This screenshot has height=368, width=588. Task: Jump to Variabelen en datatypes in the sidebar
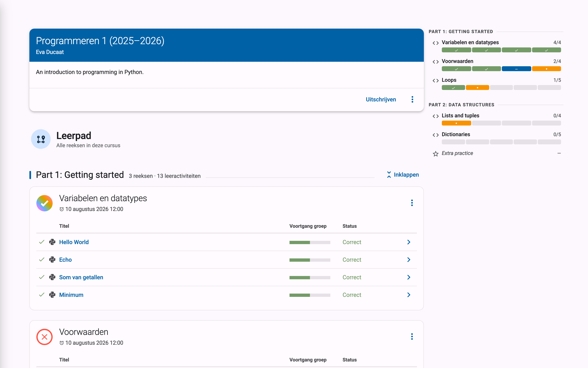click(x=470, y=42)
